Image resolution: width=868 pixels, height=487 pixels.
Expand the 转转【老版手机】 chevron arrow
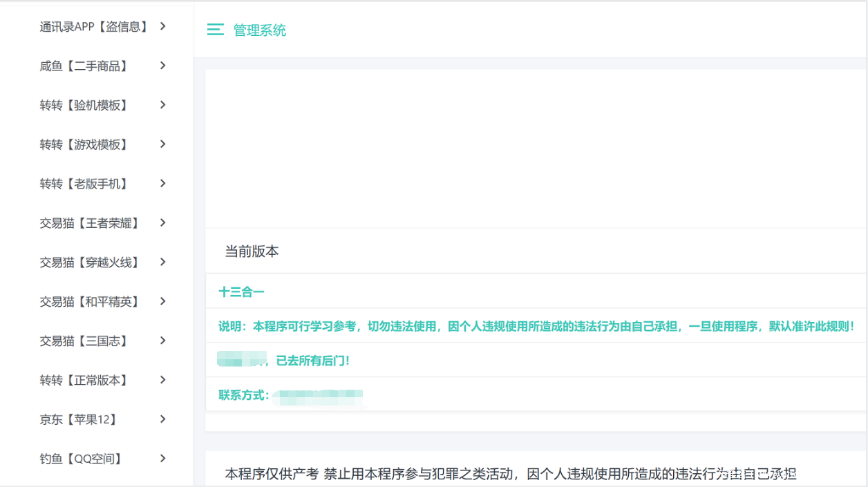pyautogui.click(x=162, y=184)
